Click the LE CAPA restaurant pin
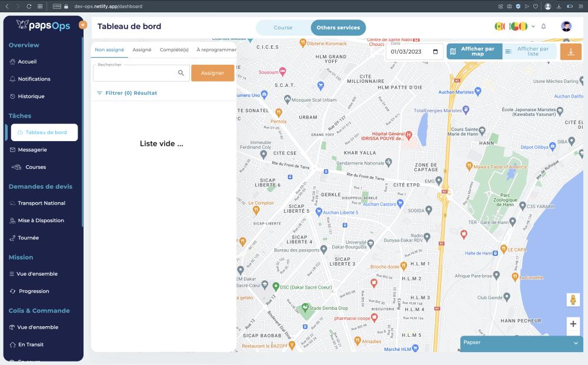 pos(504,249)
